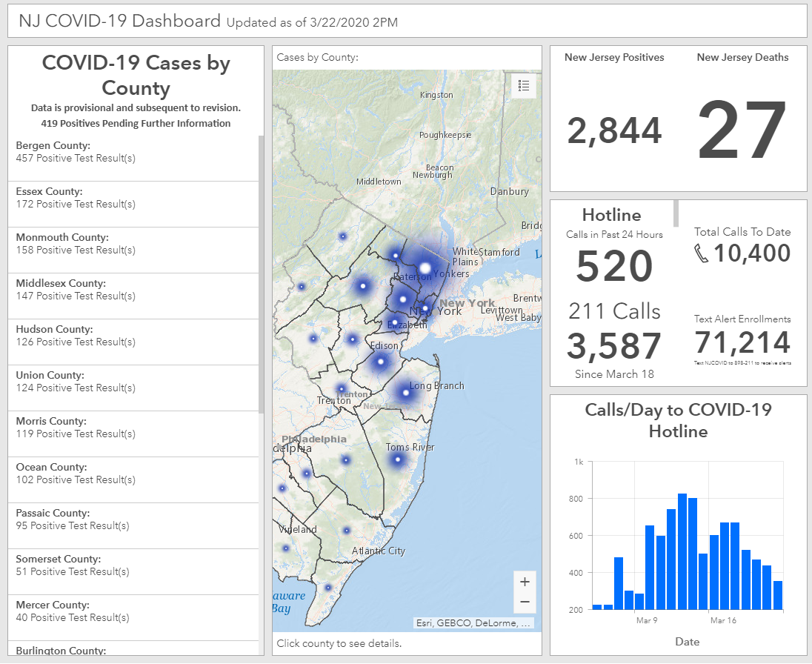The height and width of the screenshot is (664, 812).
Task: Select Mercer County in county list
Action: [x=133, y=611]
